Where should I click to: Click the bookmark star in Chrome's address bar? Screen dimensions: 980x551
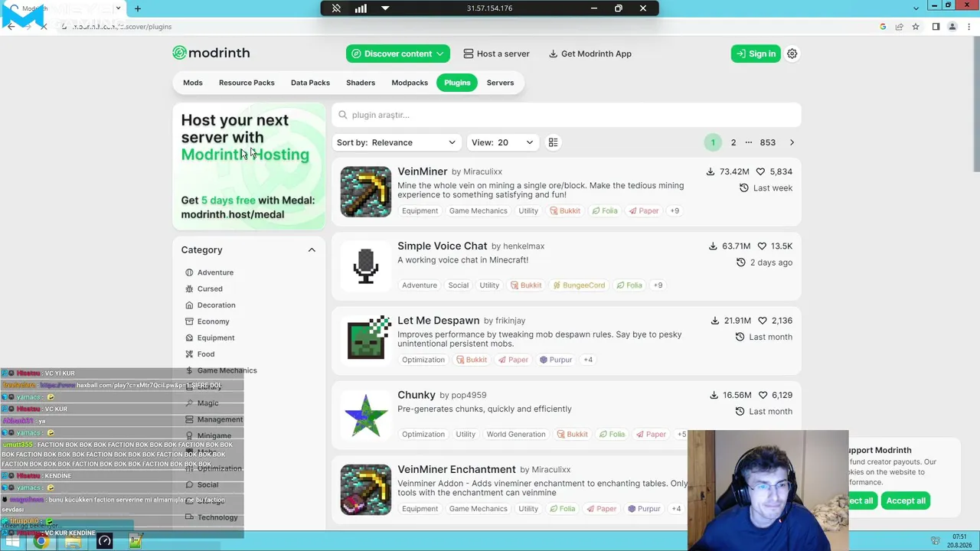tap(915, 27)
